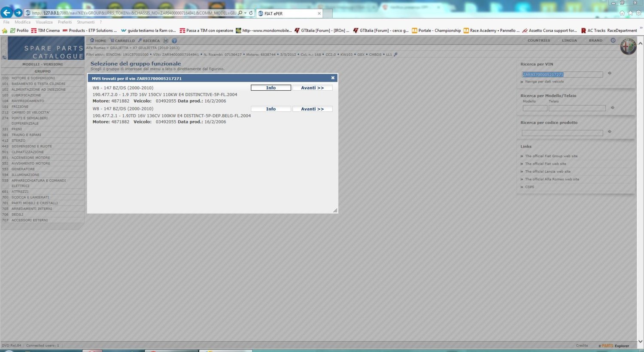This screenshot has height=352, width=644.
Task: Open The official Fiat web site link
Action: pos(546,164)
